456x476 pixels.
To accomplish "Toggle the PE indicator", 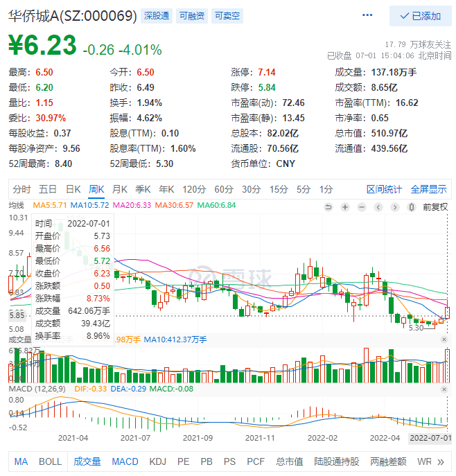I will click(x=184, y=462).
